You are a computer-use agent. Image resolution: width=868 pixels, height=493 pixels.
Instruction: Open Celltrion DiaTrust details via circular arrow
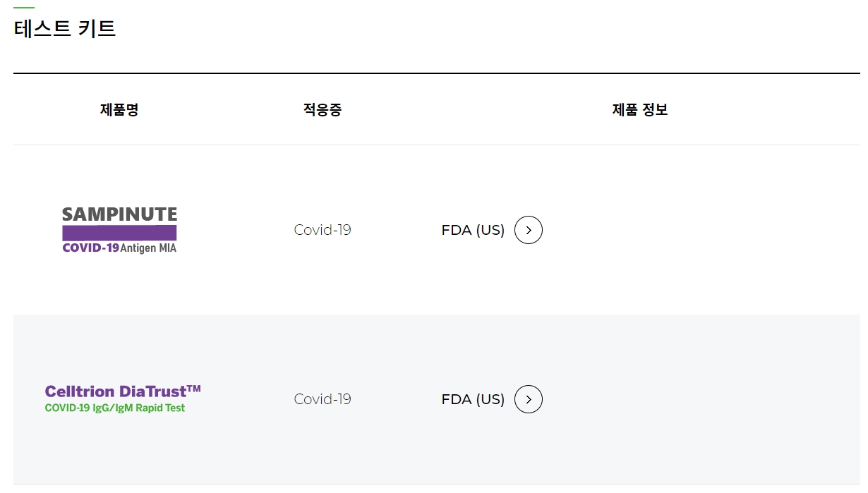[x=528, y=399]
